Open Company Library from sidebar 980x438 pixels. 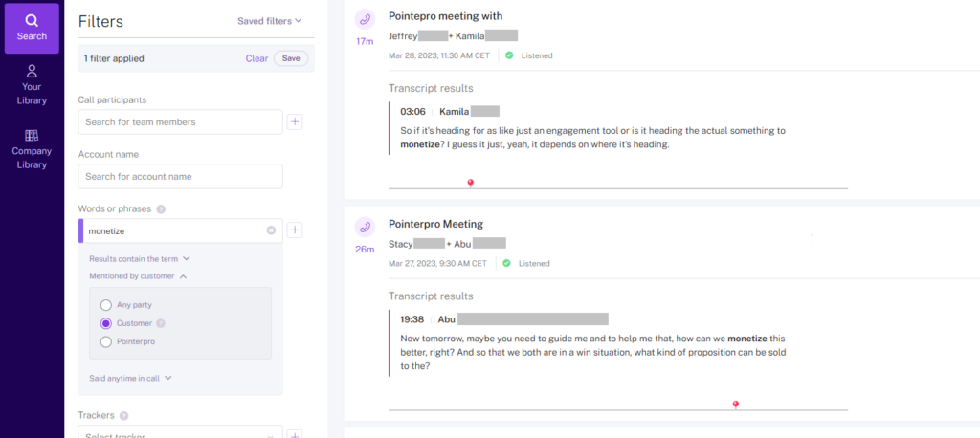pyautogui.click(x=32, y=148)
